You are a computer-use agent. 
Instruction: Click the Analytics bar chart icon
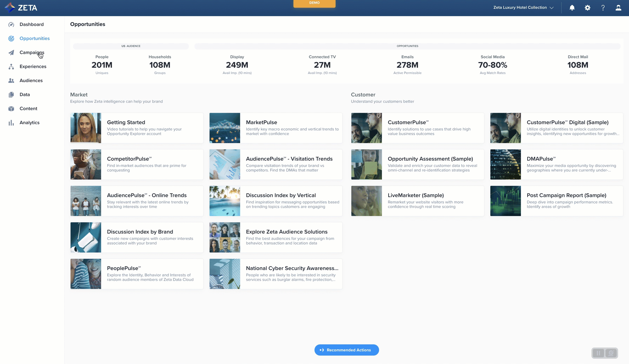point(11,123)
